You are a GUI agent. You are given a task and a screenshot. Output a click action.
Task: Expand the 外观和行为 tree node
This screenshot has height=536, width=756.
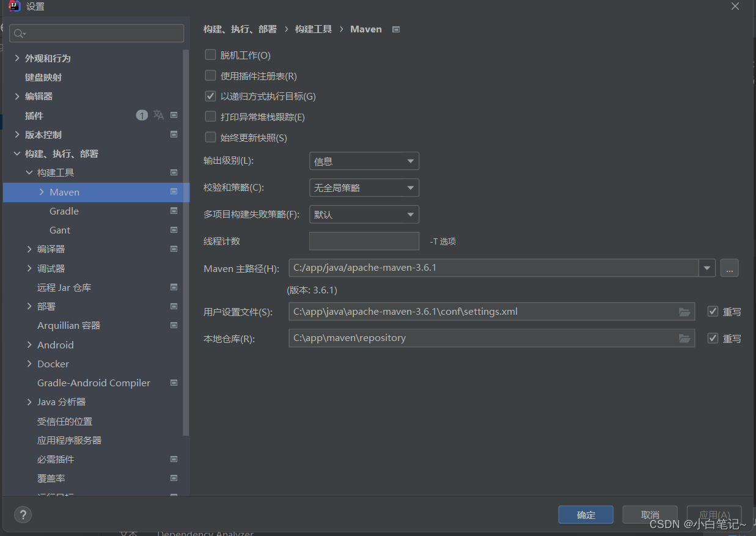(x=17, y=58)
